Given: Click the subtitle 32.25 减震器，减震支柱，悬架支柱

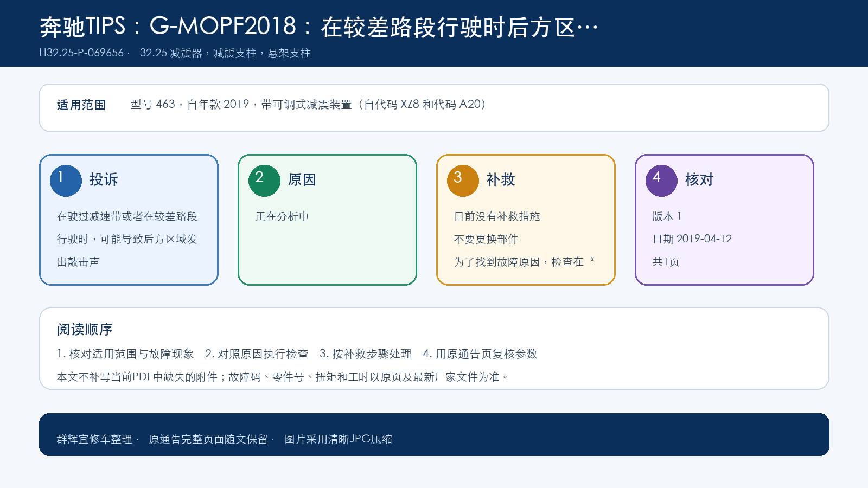Looking at the screenshot, I should [225, 53].
